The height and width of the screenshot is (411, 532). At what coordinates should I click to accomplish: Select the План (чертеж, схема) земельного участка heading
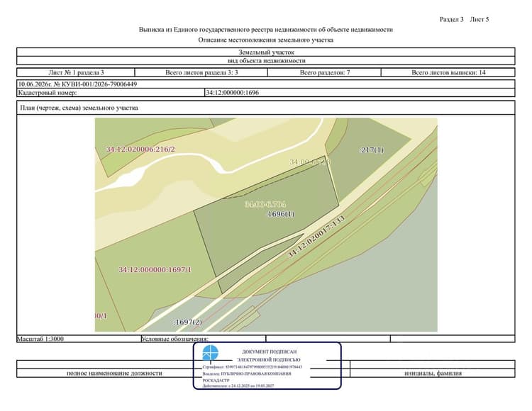(79, 108)
